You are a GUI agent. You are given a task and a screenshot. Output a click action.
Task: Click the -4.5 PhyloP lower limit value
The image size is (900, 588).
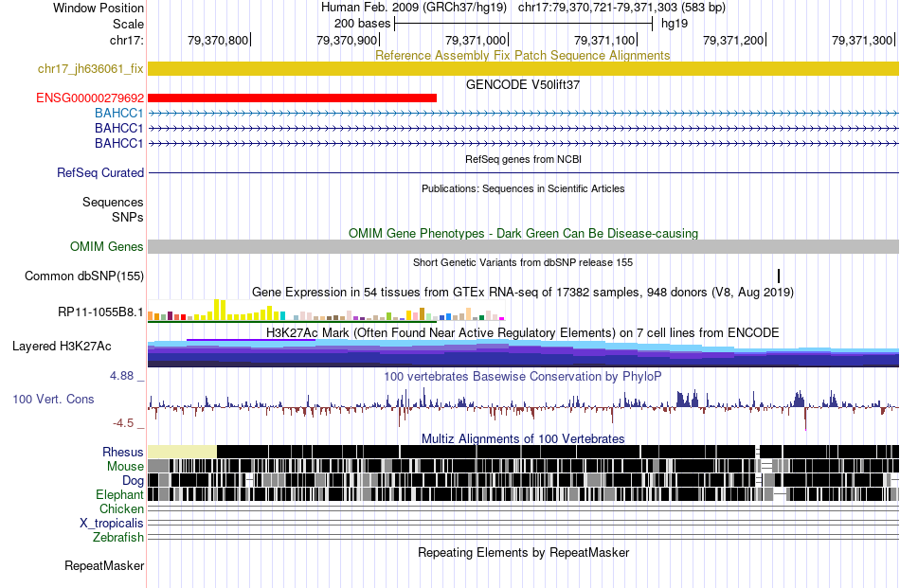point(124,423)
